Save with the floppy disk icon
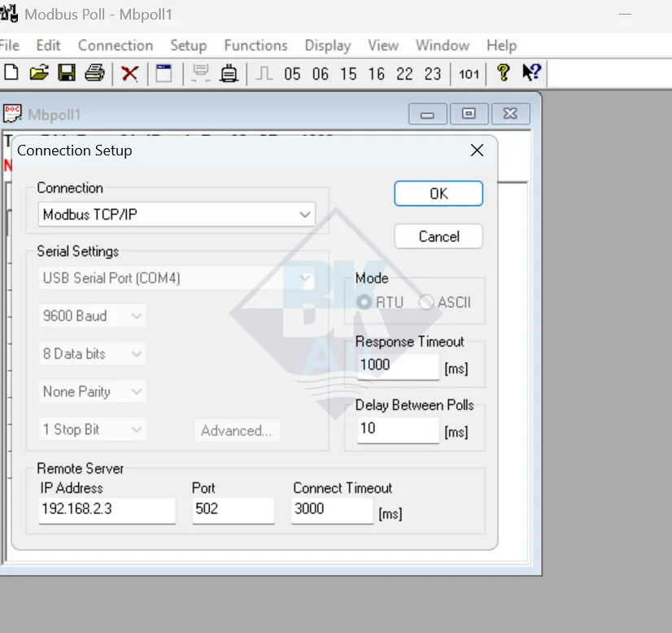 click(67, 72)
